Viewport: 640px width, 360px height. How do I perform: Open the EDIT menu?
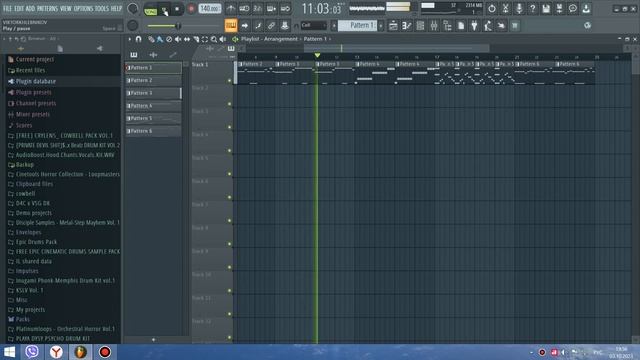coord(19,9)
